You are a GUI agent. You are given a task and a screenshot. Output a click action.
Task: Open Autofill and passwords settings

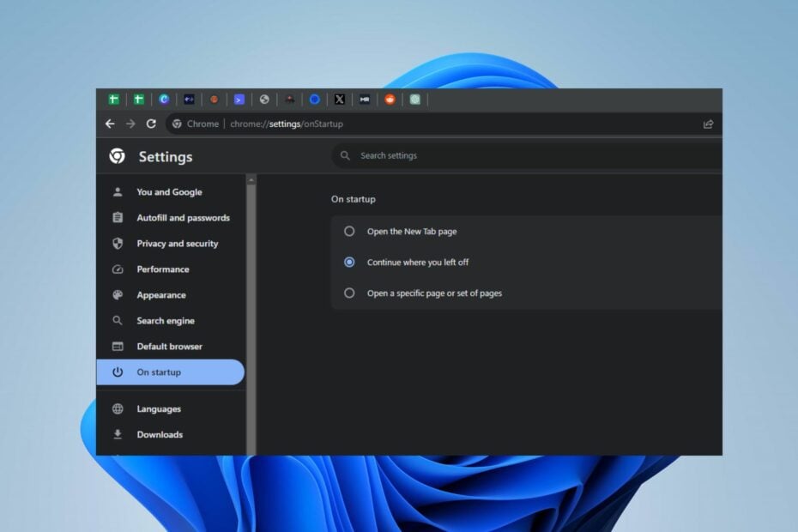183,217
